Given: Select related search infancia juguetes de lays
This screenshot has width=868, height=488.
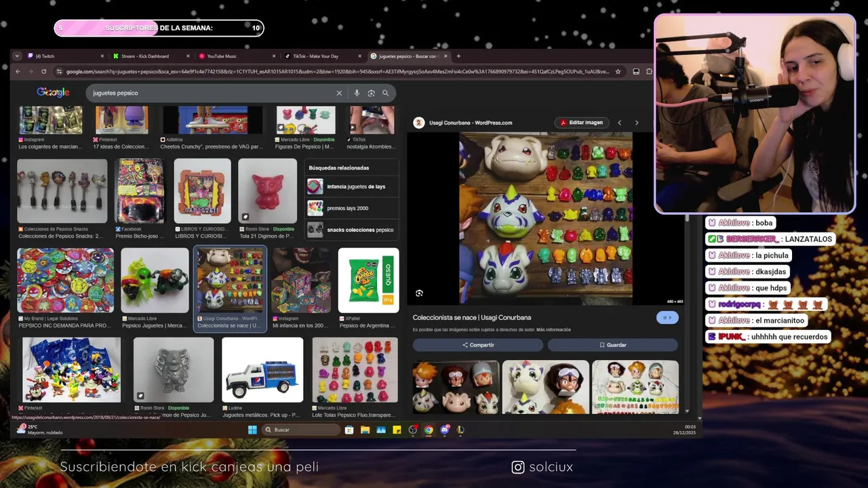Looking at the screenshot, I should (351, 186).
